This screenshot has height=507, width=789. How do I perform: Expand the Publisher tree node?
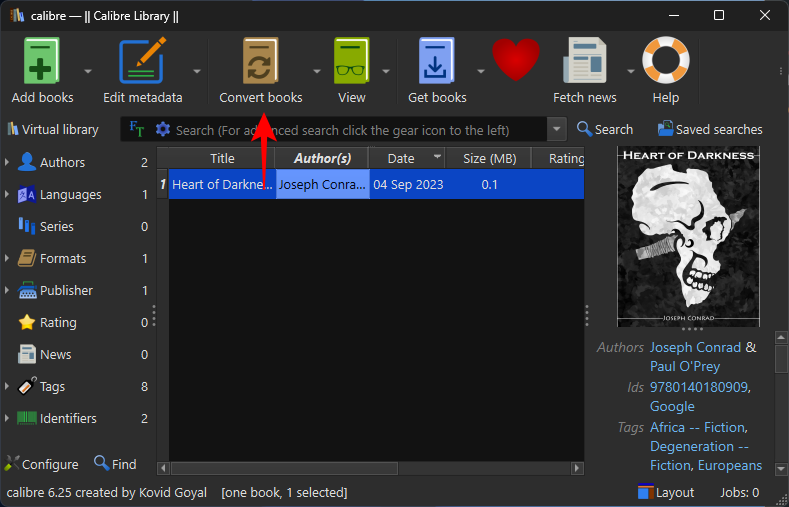pos(7,290)
